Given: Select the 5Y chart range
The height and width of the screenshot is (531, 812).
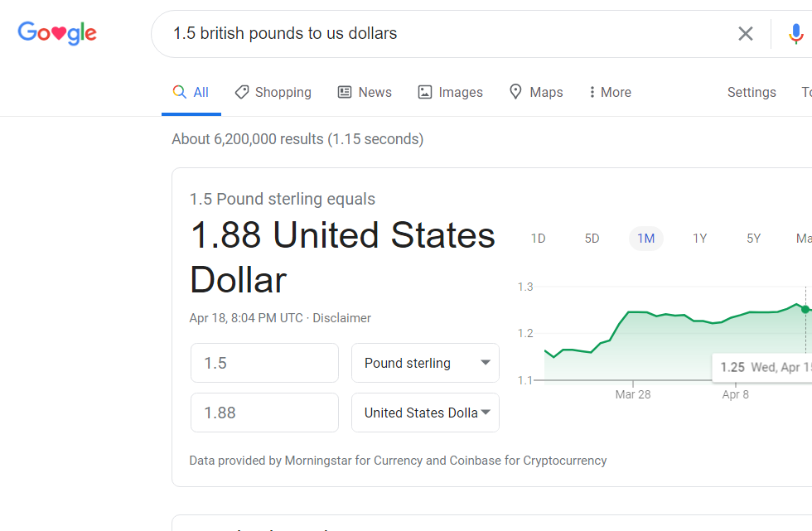Looking at the screenshot, I should 753,239.
